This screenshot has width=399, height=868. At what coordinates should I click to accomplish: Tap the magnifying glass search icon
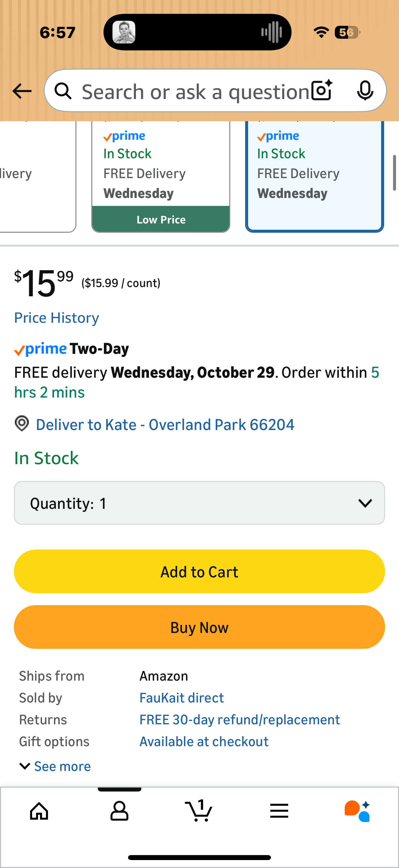[63, 91]
